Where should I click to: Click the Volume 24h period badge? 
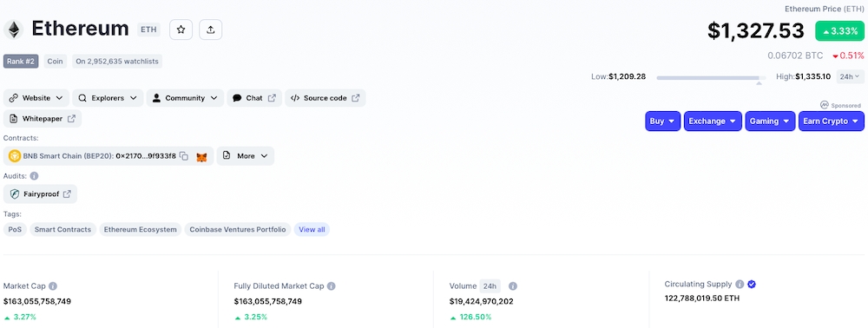pyautogui.click(x=490, y=286)
